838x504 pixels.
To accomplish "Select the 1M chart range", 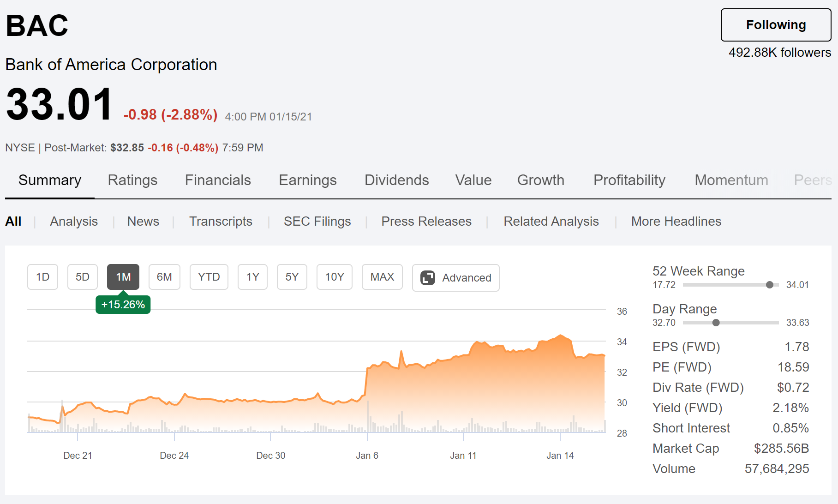I will tap(123, 277).
